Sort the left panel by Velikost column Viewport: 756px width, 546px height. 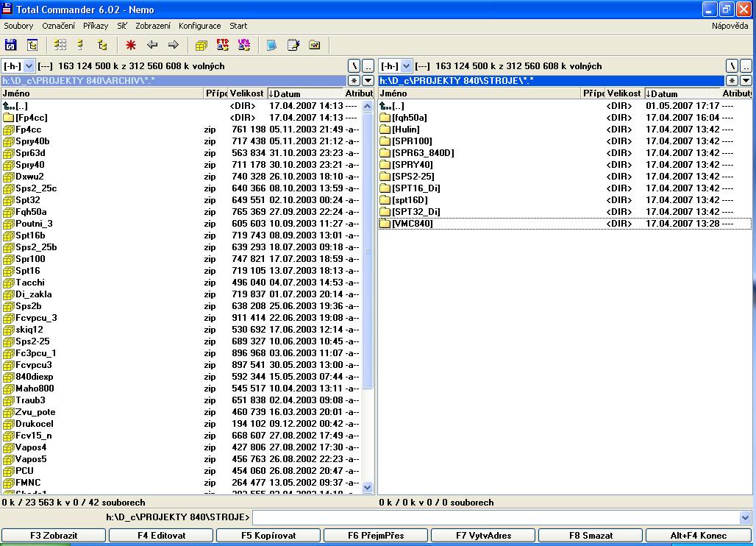[x=246, y=93]
